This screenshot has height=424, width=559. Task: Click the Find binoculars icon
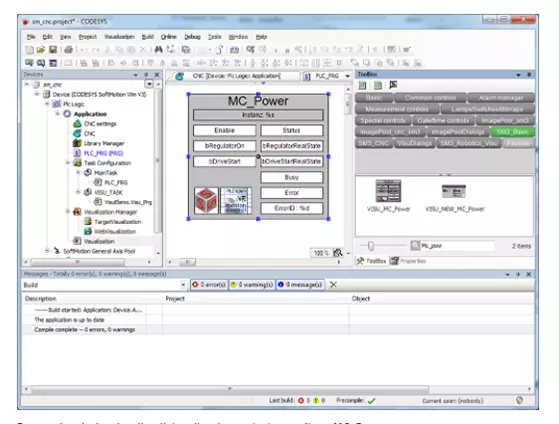point(159,50)
